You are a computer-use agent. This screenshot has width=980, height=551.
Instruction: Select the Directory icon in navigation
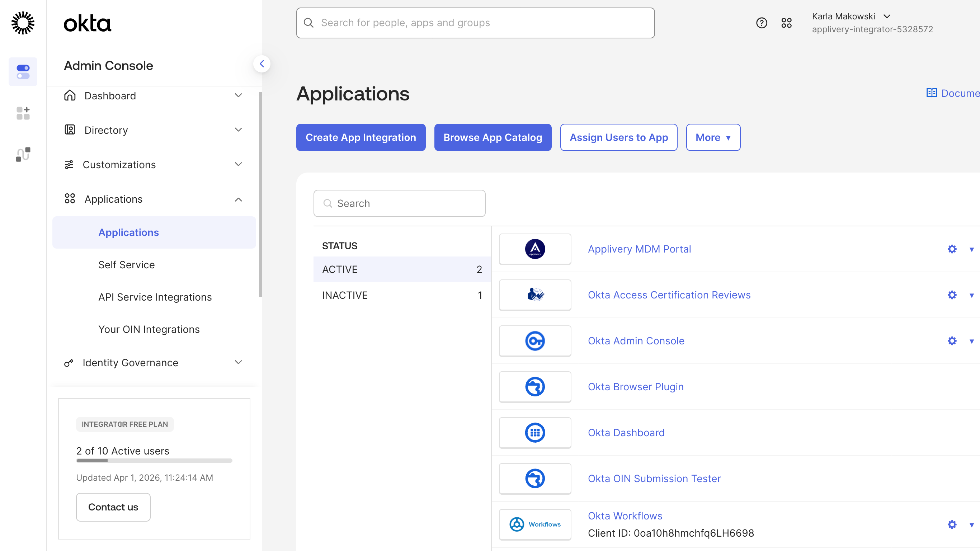point(69,130)
